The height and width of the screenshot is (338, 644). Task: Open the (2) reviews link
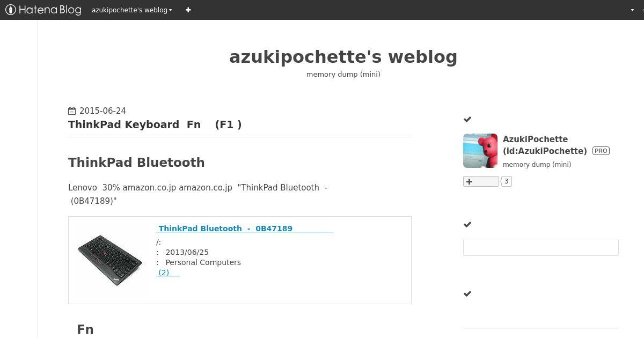click(168, 273)
